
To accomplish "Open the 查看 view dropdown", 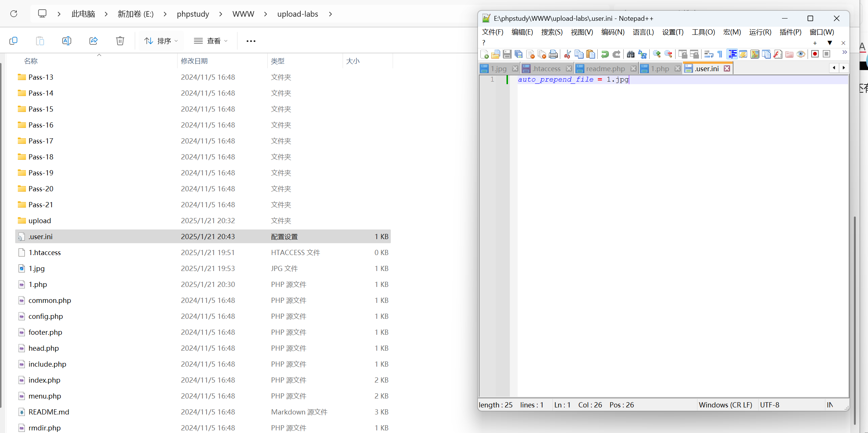I will (x=211, y=41).
